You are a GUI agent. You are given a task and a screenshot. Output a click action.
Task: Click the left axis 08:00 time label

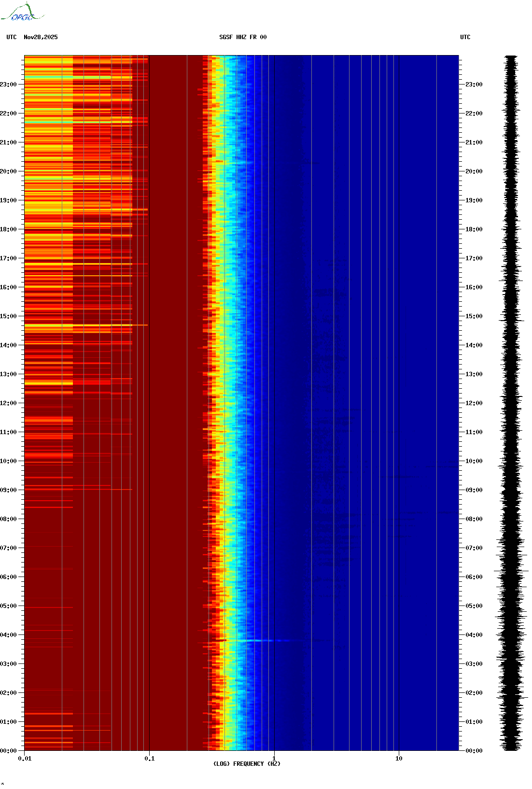[8, 519]
